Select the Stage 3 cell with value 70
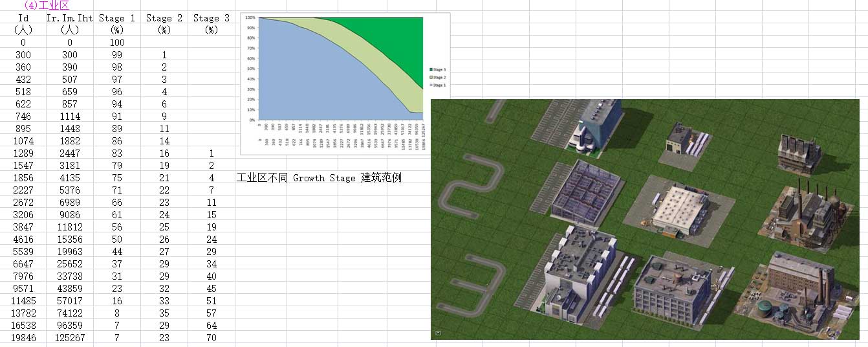 coord(212,337)
